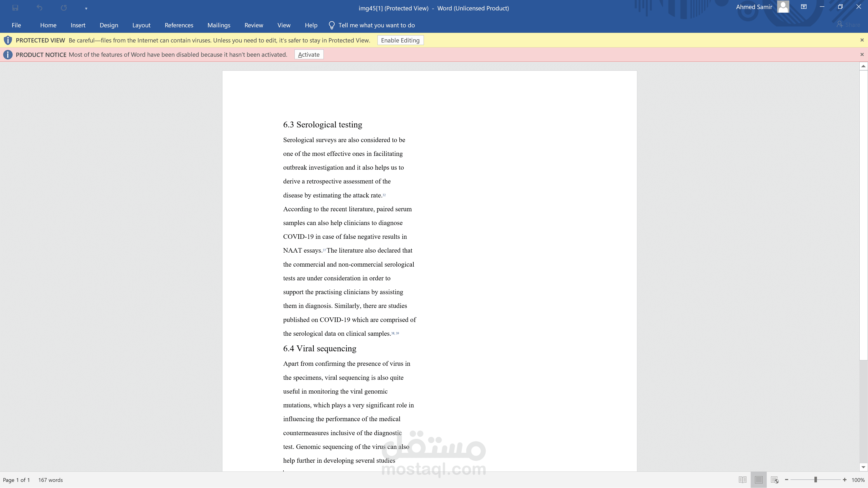Click the zoom slider handle
The width and height of the screenshot is (868, 488).
pyautogui.click(x=815, y=480)
